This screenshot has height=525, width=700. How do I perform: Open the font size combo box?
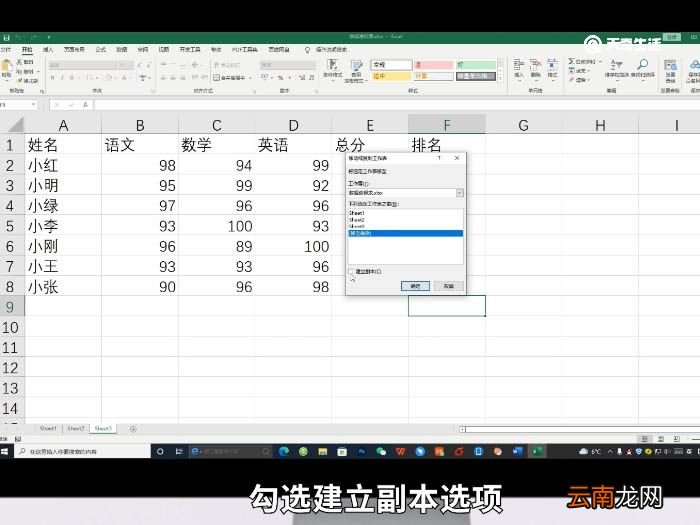[x=125, y=65]
